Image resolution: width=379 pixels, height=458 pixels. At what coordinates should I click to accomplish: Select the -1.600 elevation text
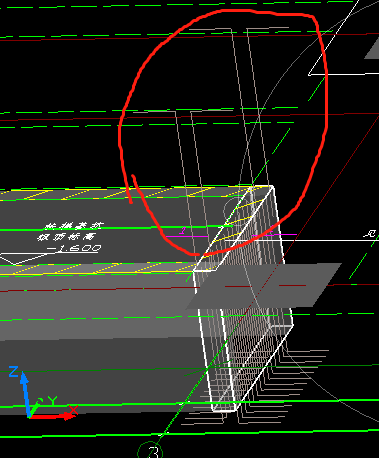(74, 248)
